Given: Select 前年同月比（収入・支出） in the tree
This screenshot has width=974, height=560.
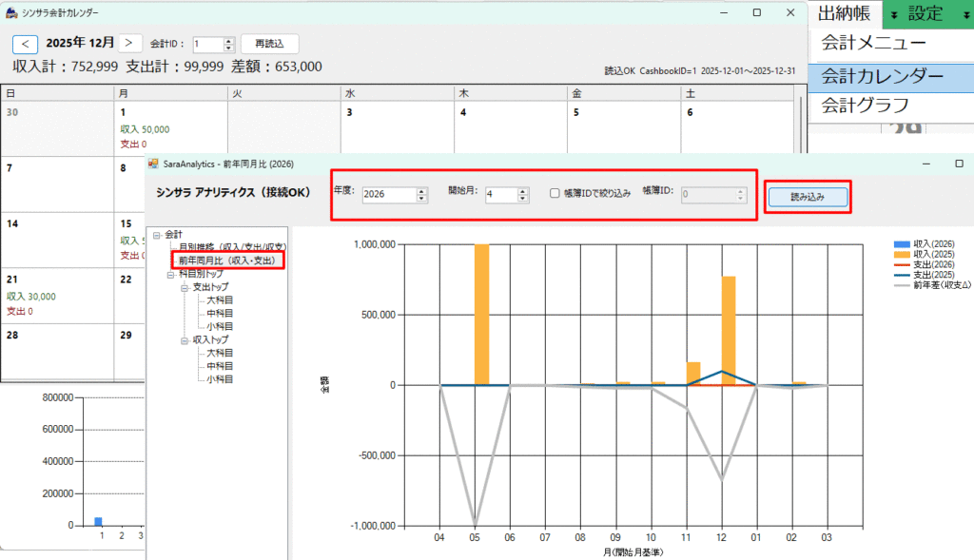Looking at the screenshot, I should coord(226,260).
